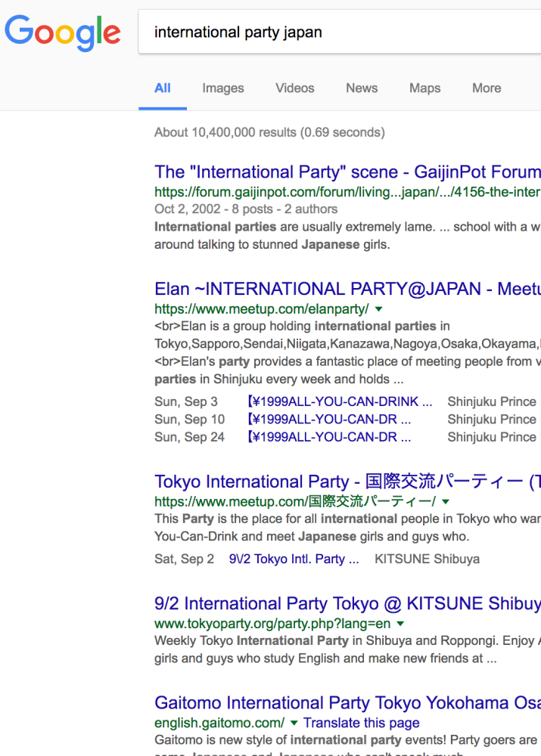Open the News tab
This screenshot has width=541, height=756.
point(362,88)
